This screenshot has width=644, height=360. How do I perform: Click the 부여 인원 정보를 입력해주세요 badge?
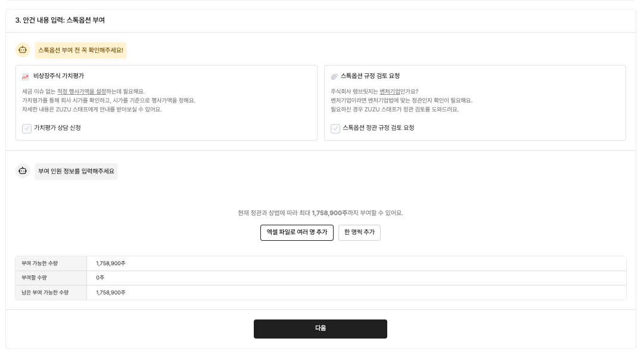point(76,171)
